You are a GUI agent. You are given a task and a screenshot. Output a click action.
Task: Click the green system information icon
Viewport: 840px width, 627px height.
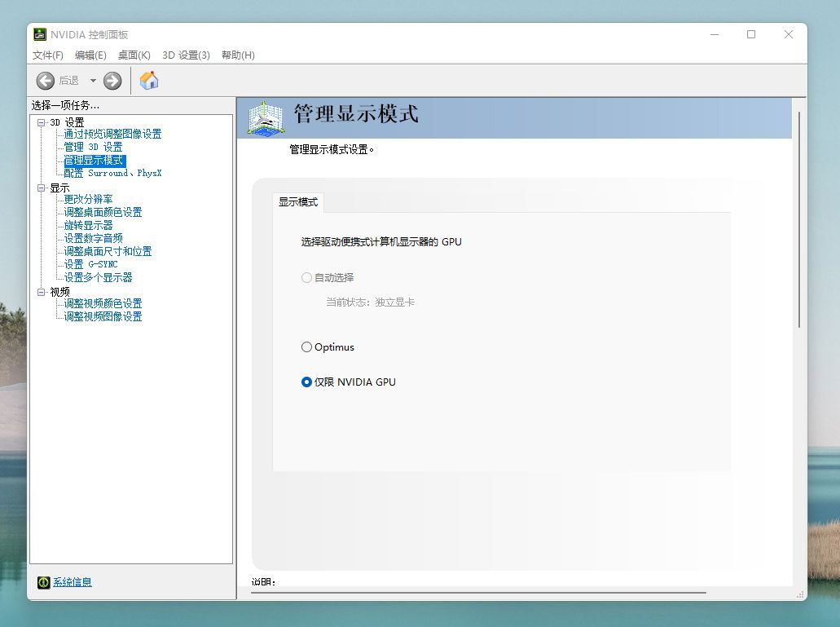tap(43, 581)
